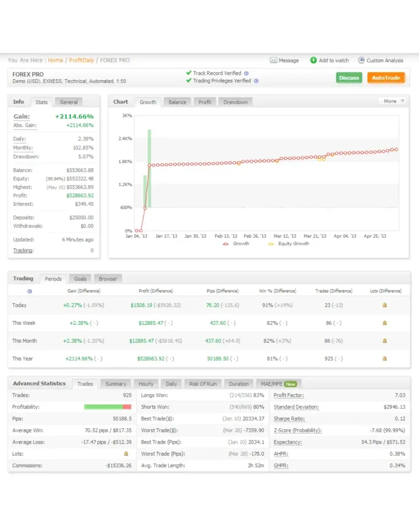Click help icon beside Trading Privileges Verified
Screen dimensions: 419x532
(x=256, y=81)
